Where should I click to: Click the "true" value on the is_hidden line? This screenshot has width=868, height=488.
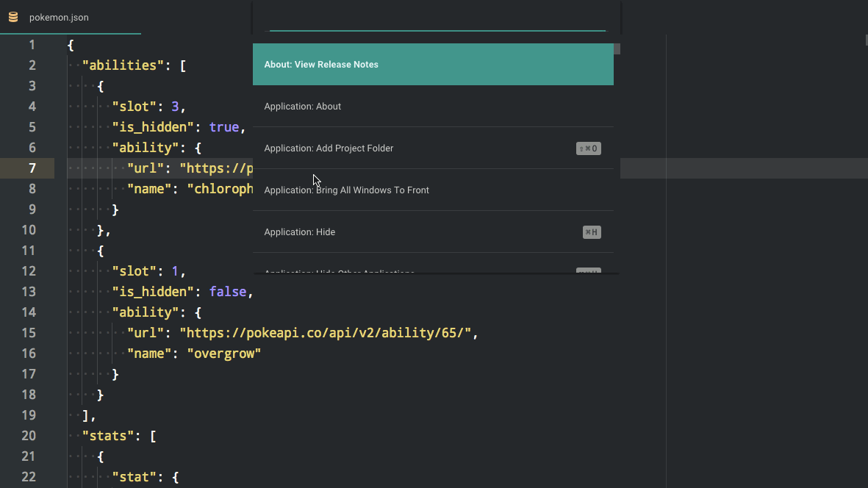(223, 126)
